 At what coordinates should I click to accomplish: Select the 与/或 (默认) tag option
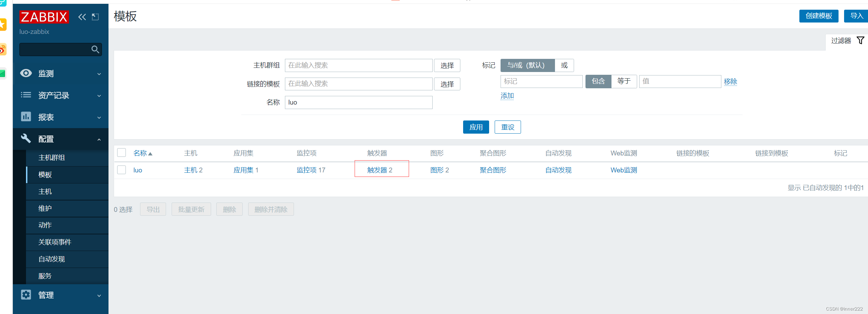[528, 65]
